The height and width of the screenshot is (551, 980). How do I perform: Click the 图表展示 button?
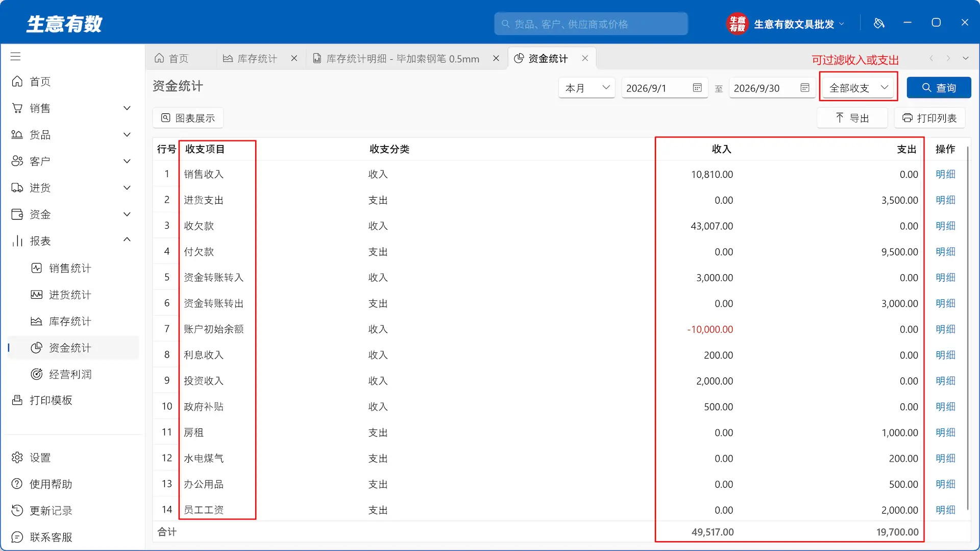(188, 118)
